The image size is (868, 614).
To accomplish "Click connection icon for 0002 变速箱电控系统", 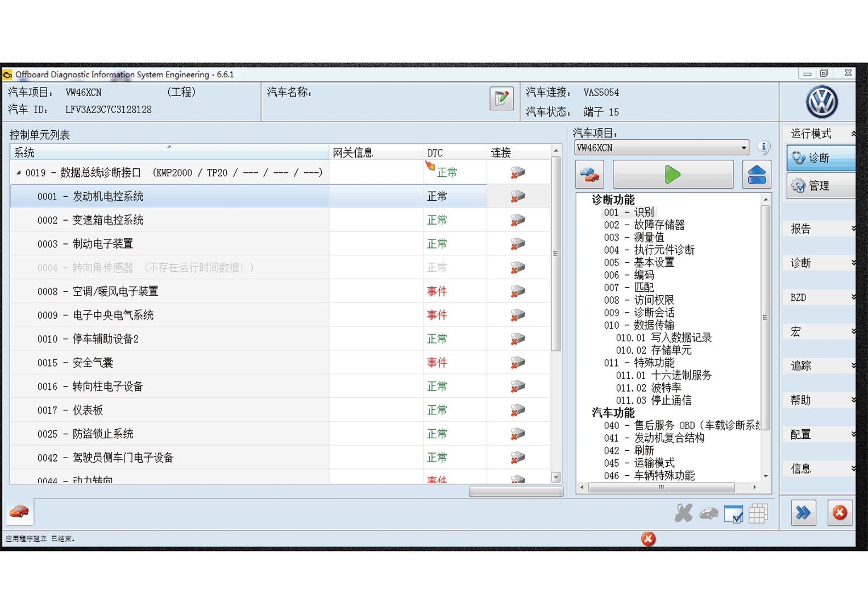I will click(x=518, y=221).
